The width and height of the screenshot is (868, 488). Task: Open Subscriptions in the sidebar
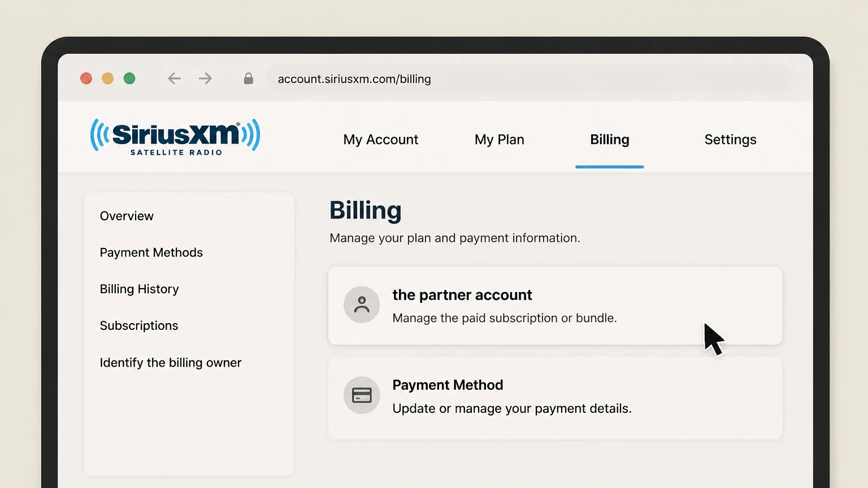(x=138, y=326)
